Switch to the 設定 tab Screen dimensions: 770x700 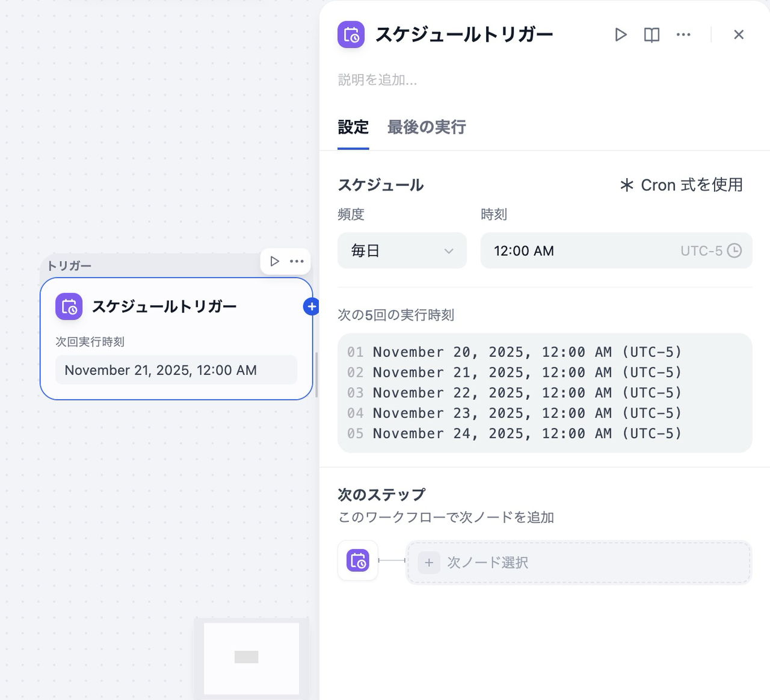[x=353, y=127]
